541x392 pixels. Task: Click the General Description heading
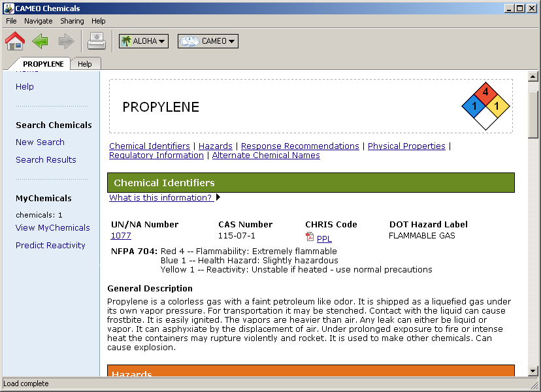[150, 289]
